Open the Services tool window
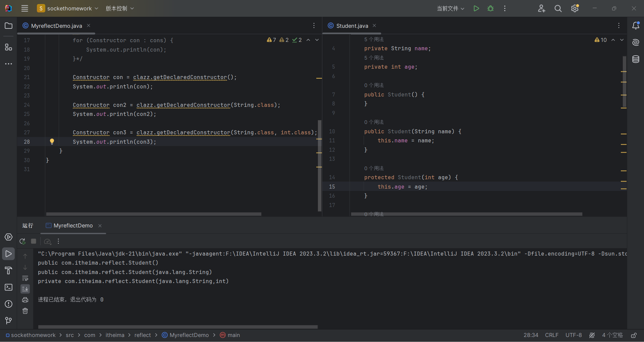Screen dimensions: 644x342 coord(8,237)
